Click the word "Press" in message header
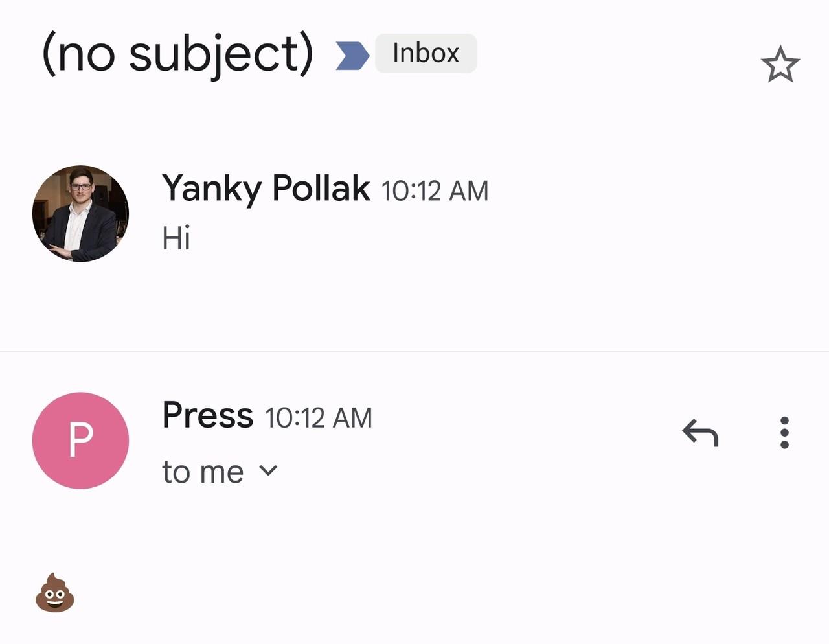Viewport: 829px width, 644px height. tap(207, 415)
